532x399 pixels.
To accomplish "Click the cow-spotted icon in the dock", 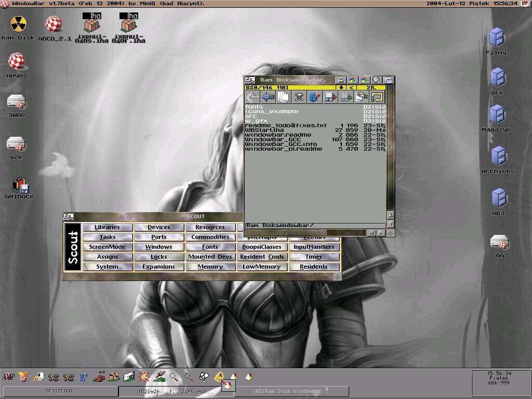I will [x=204, y=377].
